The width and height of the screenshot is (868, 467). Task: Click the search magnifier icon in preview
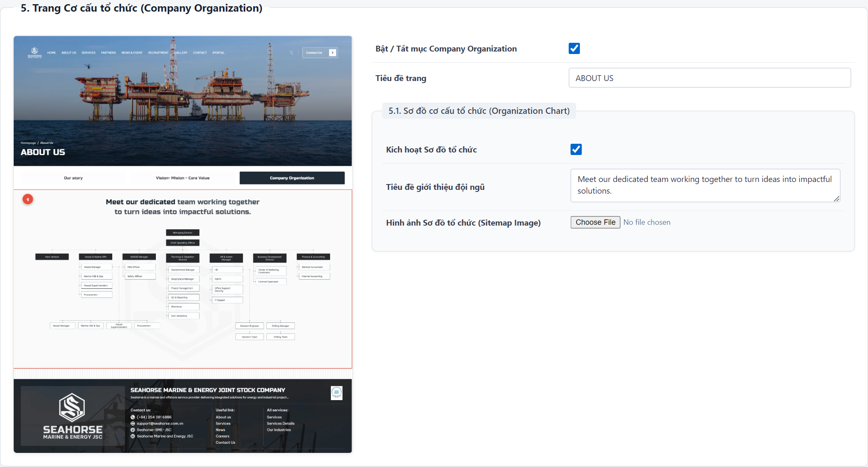pyautogui.click(x=291, y=53)
